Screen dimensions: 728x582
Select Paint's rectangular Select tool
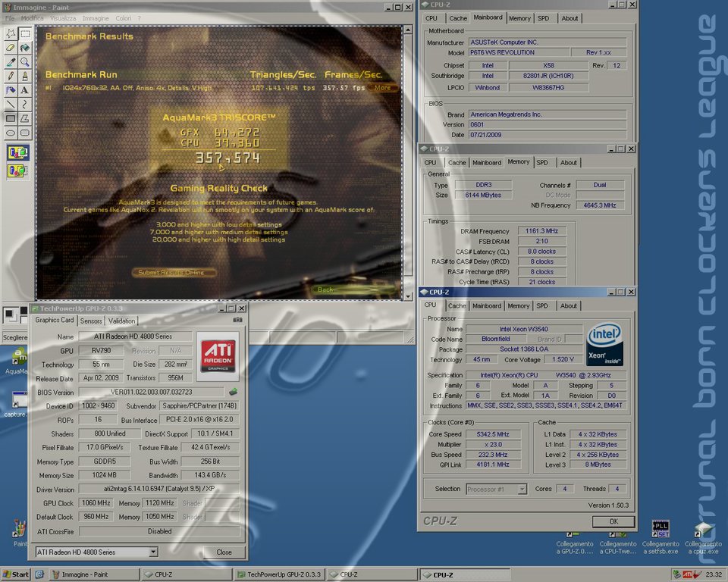(x=25, y=33)
